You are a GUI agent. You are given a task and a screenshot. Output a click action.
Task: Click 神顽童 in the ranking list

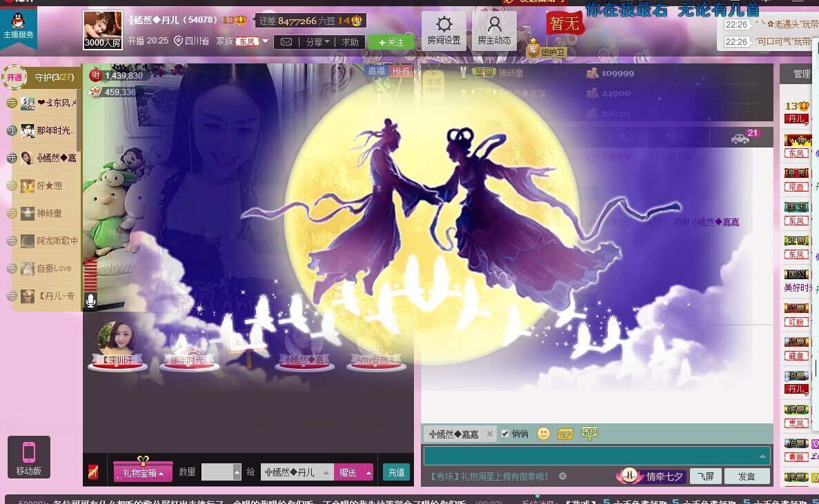[511, 73]
